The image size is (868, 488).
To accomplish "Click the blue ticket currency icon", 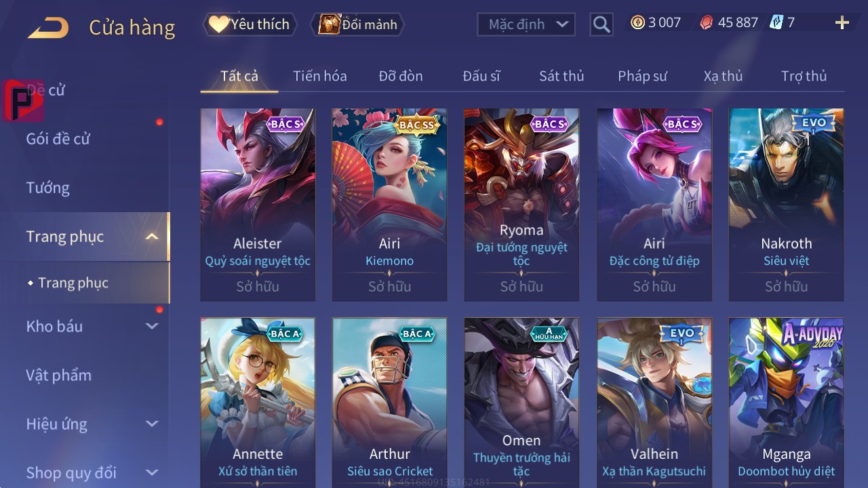I will click(776, 22).
